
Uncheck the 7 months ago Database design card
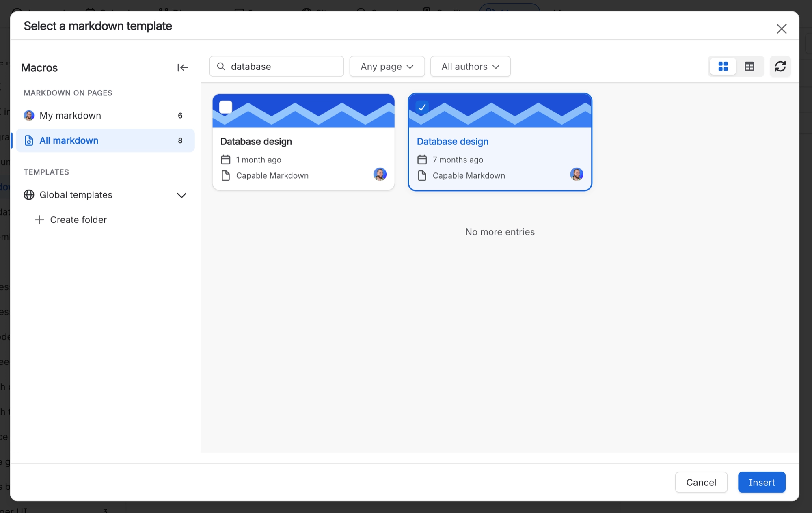422,107
